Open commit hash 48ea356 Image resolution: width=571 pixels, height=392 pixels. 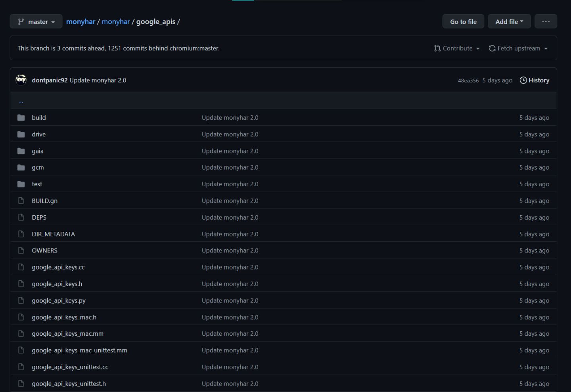pyautogui.click(x=468, y=80)
